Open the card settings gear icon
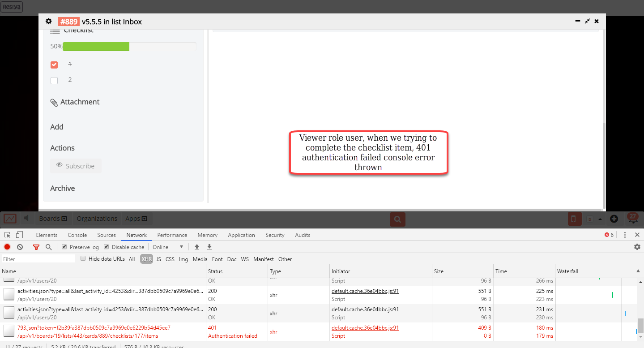 pos(48,21)
